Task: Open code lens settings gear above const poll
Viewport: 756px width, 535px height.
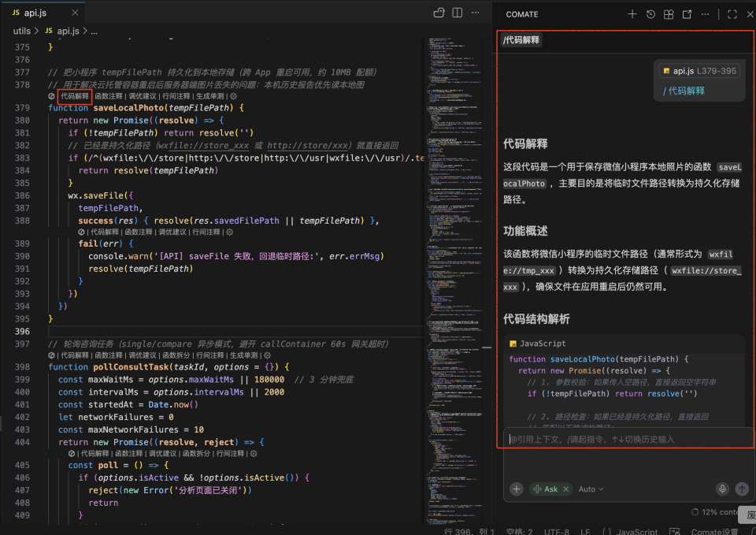Action: 254,454
